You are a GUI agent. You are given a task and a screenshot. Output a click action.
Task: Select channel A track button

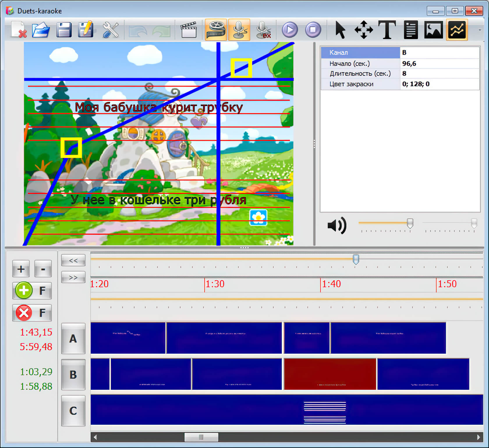click(x=73, y=338)
